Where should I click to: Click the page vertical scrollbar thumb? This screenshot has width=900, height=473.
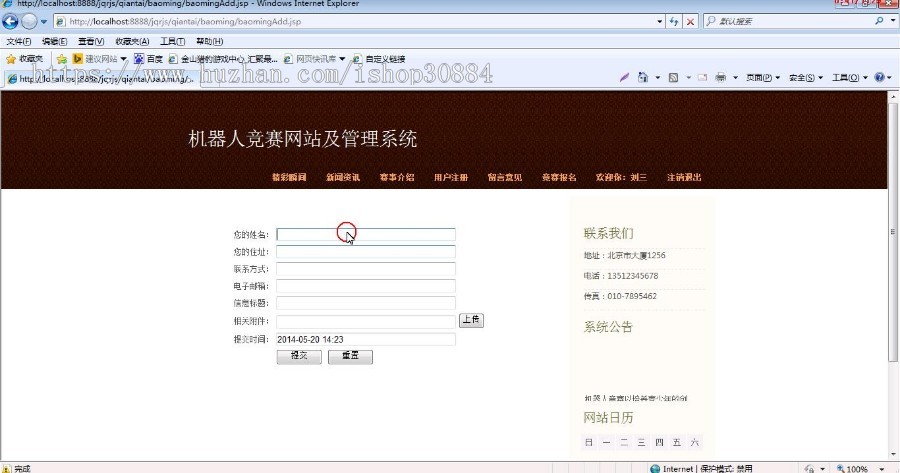(893, 232)
